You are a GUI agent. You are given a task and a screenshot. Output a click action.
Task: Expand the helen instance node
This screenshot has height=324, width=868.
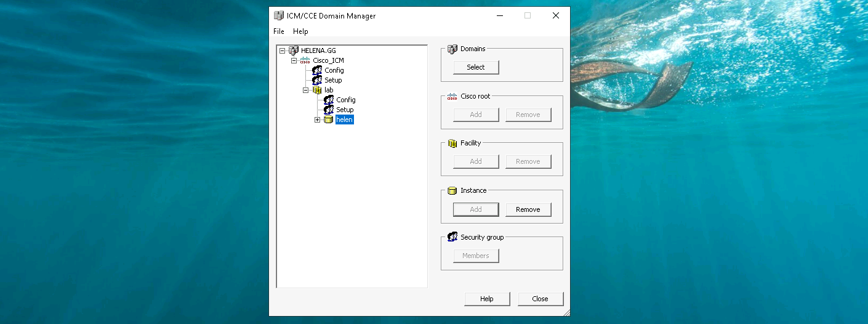318,119
